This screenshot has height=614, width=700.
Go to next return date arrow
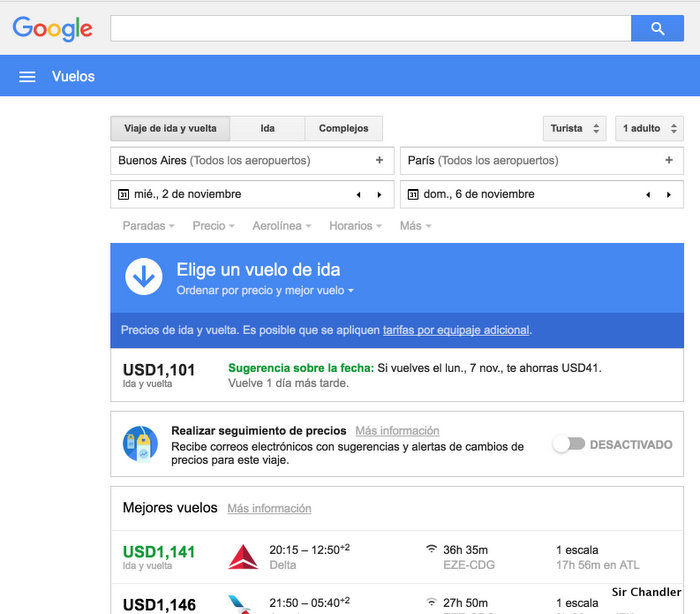(x=669, y=195)
